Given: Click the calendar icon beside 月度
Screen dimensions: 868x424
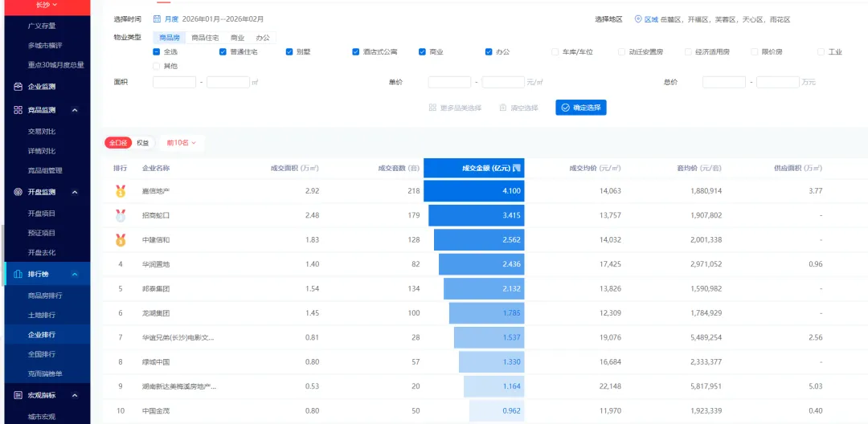Looking at the screenshot, I should (158, 19).
